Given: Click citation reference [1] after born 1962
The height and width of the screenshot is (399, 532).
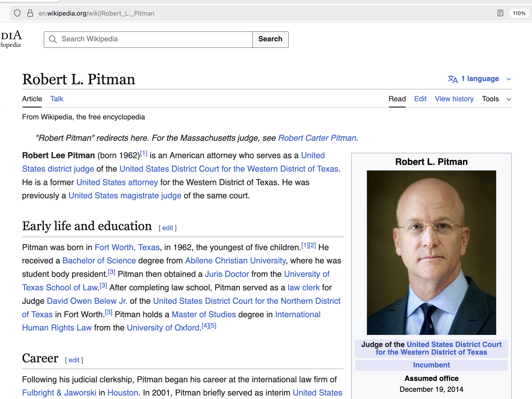Looking at the screenshot, I should [x=144, y=154].
